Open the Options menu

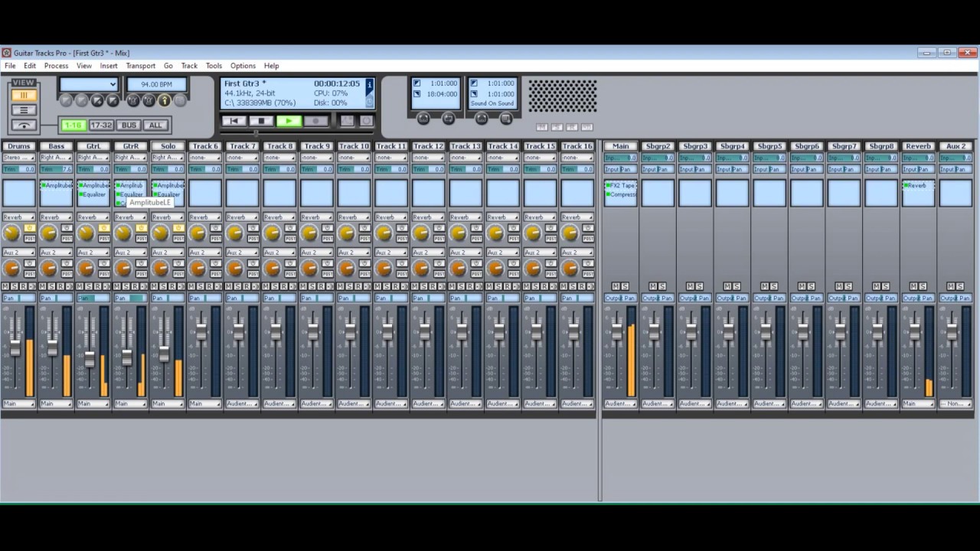coord(243,66)
